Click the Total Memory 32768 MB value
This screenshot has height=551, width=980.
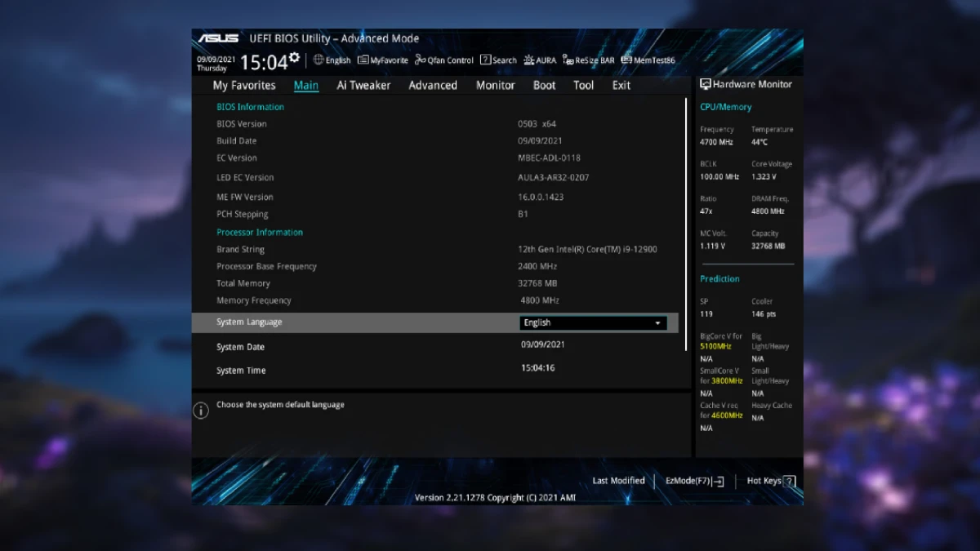point(537,283)
